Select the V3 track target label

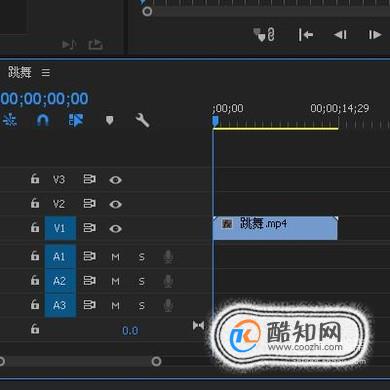click(59, 179)
